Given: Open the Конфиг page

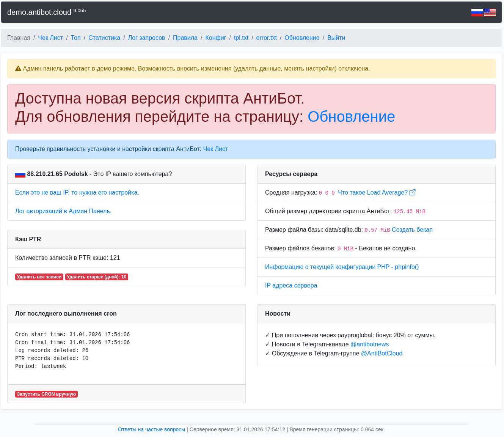Looking at the screenshot, I should pyautogui.click(x=215, y=38).
